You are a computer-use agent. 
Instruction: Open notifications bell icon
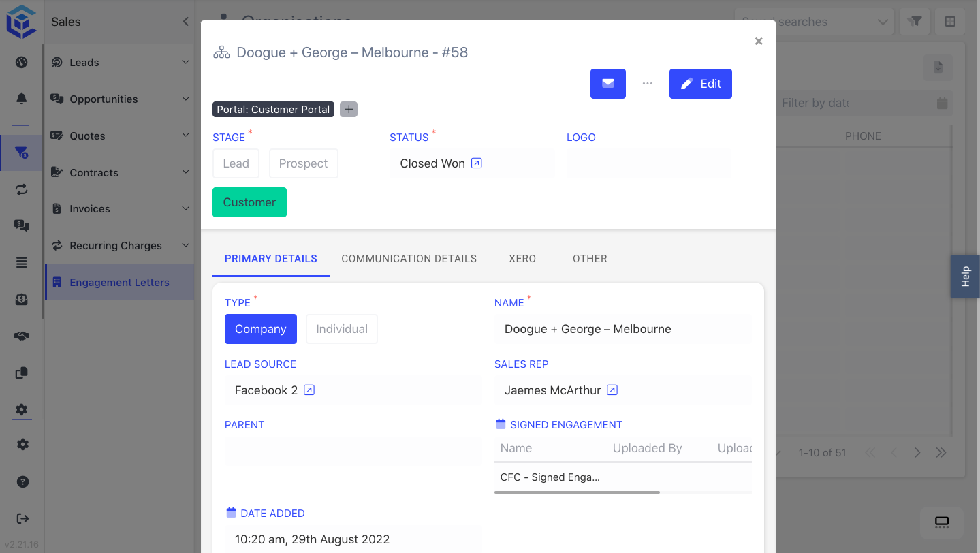22,99
